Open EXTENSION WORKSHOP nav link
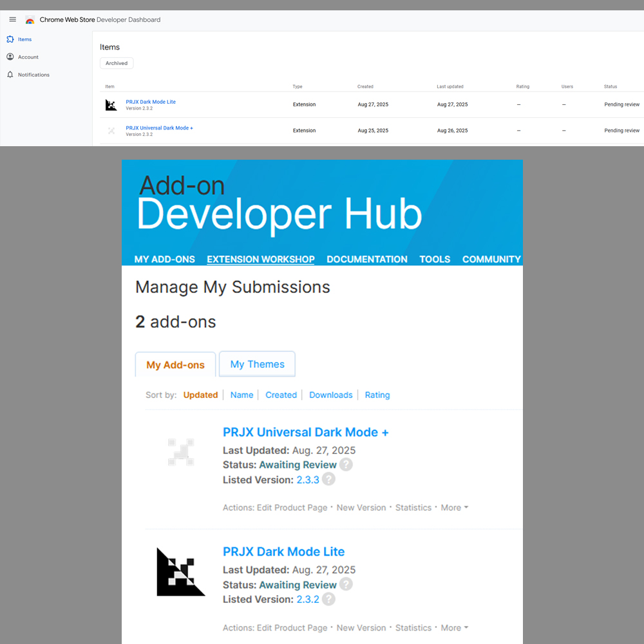Image resolution: width=644 pixels, height=644 pixels. 261,259
